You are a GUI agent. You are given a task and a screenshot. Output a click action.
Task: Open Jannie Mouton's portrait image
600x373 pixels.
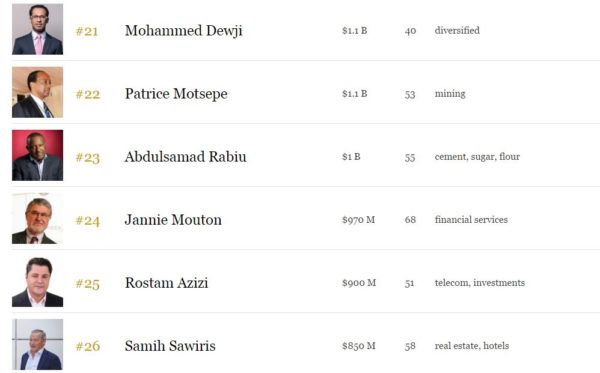pos(38,218)
